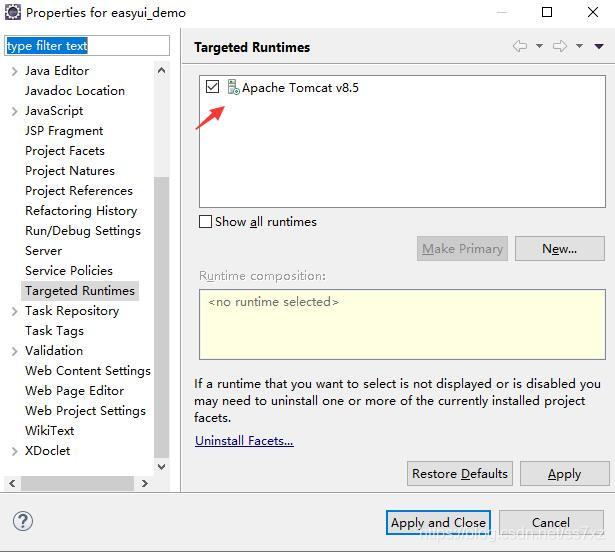The image size is (615, 552).
Task: Open the Uninstall Facets link
Action: pyautogui.click(x=244, y=441)
